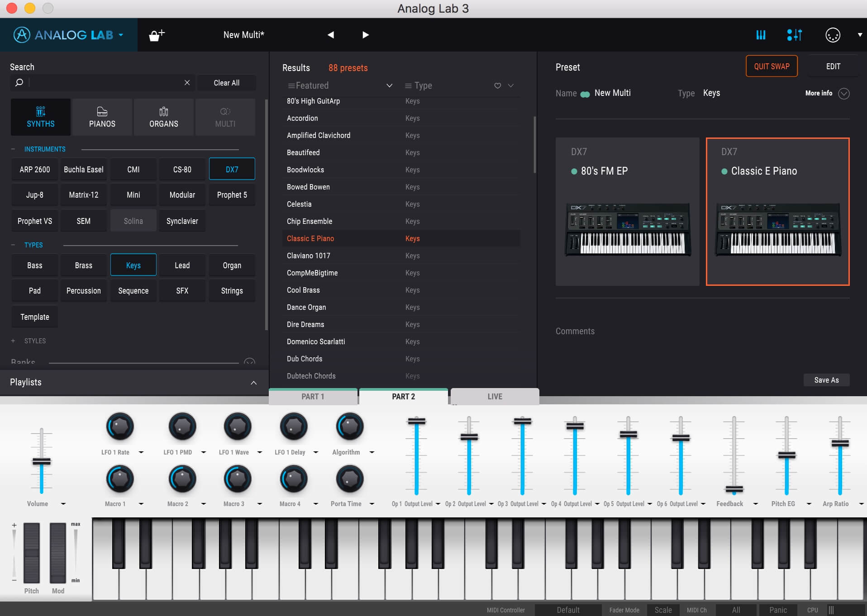Toggle the Template type filter
The image size is (867, 616).
[35, 317]
